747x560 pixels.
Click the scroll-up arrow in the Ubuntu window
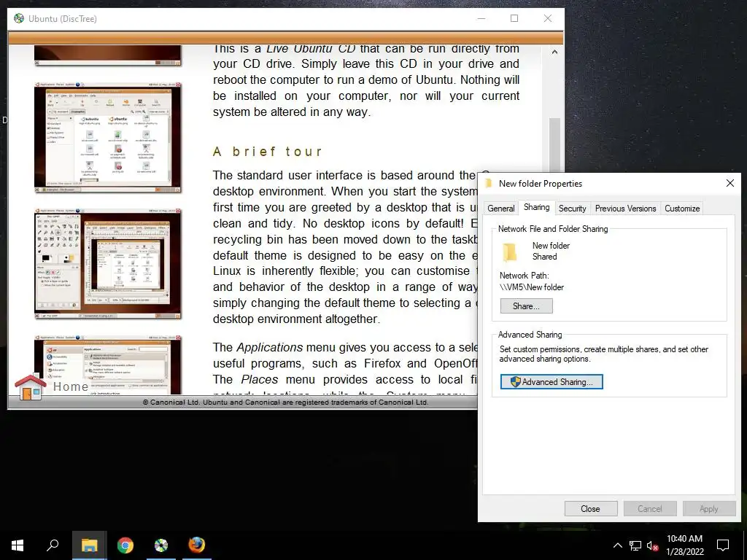point(554,52)
